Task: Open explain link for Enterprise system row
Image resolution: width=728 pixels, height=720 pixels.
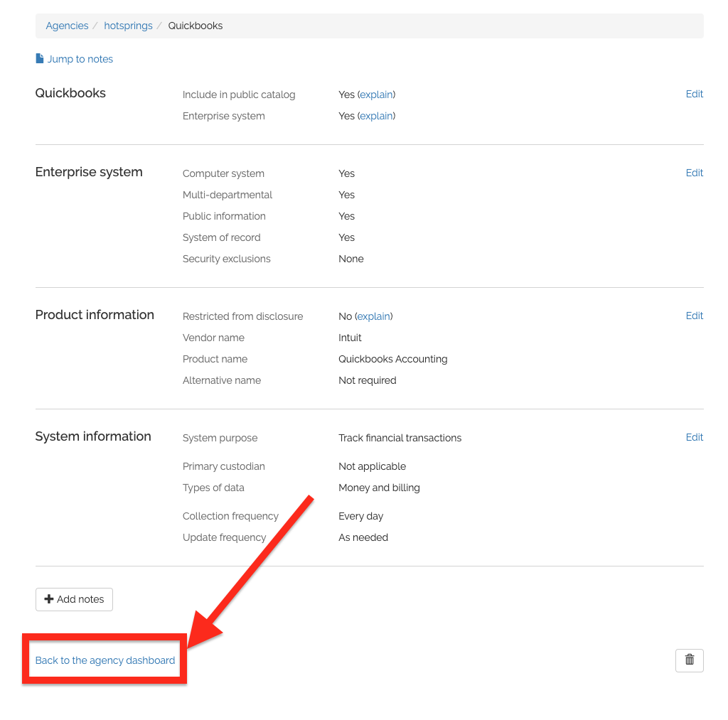Action: [376, 116]
